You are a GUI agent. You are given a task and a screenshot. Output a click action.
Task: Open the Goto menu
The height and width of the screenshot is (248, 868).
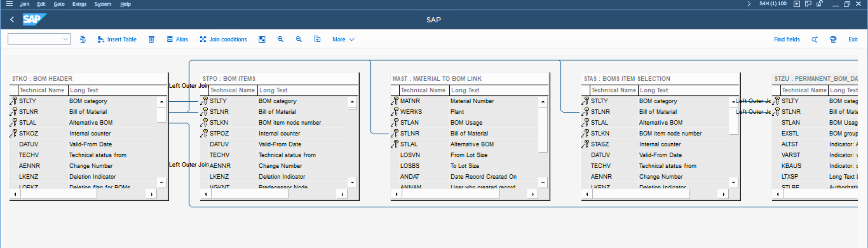pyautogui.click(x=59, y=4)
